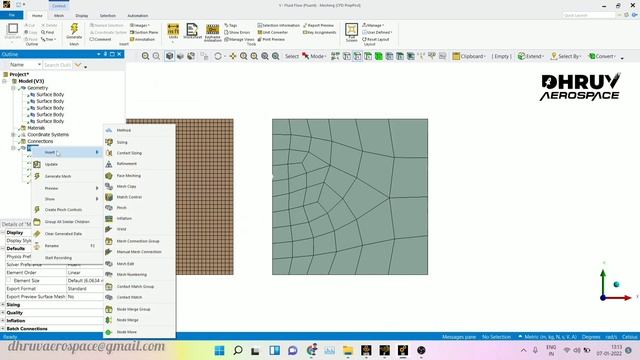The width and height of the screenshot is (640, 360).
Task: Expand the Coordinate Systems tree node
Action: pos(13,134)
